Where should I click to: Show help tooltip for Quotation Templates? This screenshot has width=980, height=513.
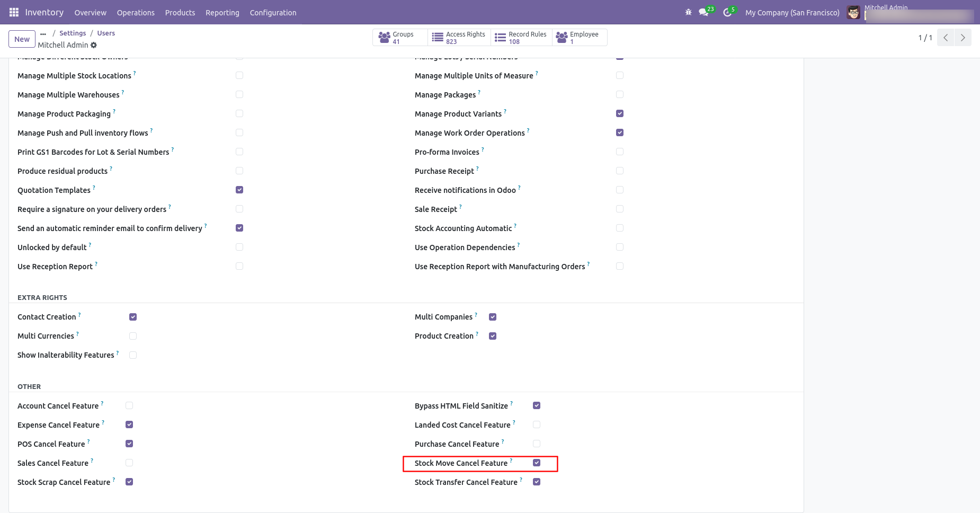click(x=94, y=188)
